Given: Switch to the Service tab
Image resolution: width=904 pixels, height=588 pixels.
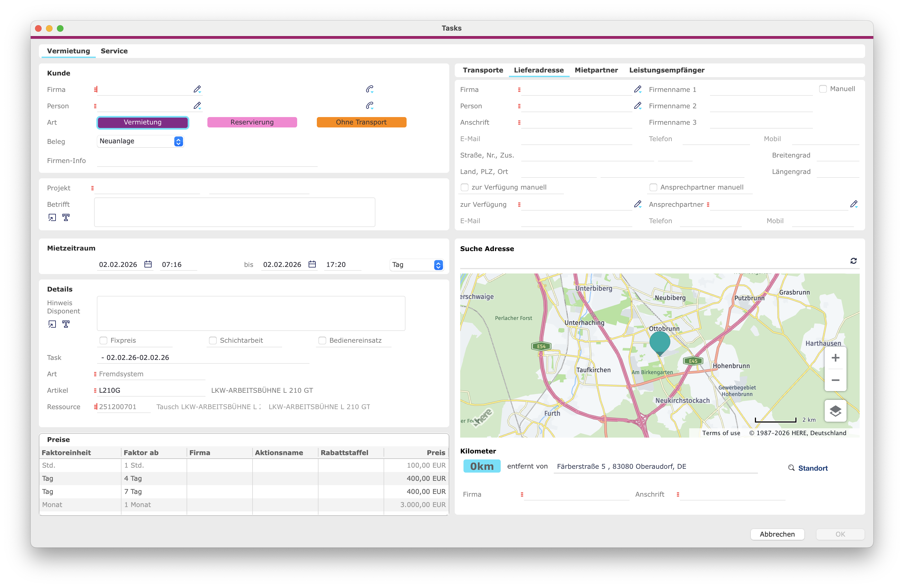Looking at the screenshot, I should pos(114,51).
